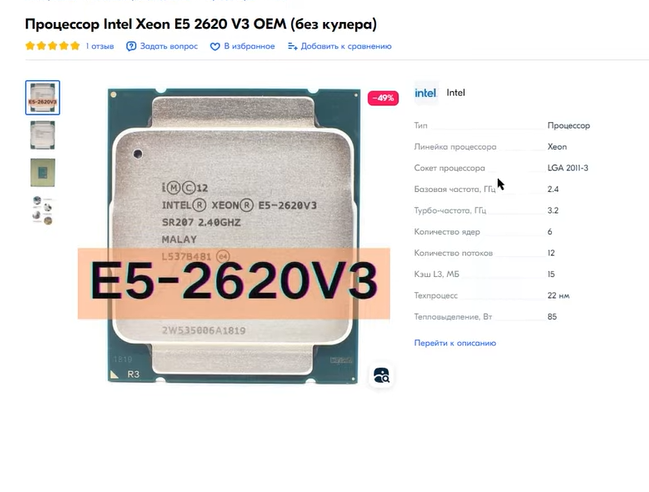The image size is (649, 492).
Task: Select the third thumbnail showing chip underside
Action: point(43,173)
